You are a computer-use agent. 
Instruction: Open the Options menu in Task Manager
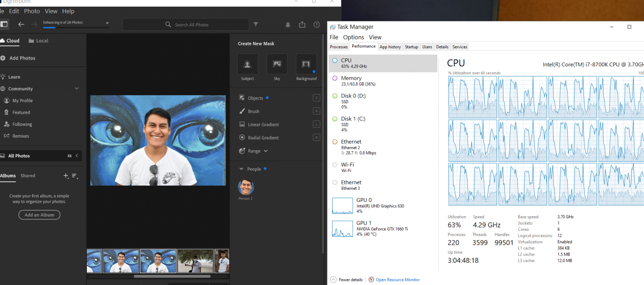[353, 37]
